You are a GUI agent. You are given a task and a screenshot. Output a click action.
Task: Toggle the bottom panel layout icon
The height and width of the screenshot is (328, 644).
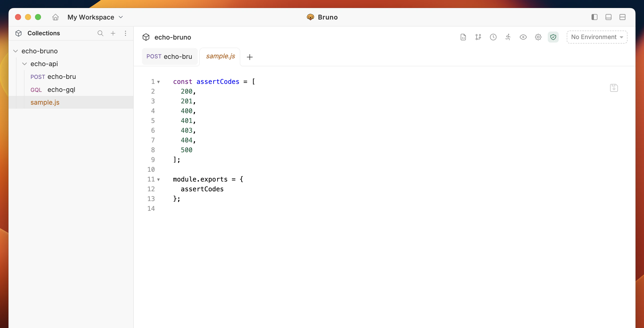(x=608, y=17)
